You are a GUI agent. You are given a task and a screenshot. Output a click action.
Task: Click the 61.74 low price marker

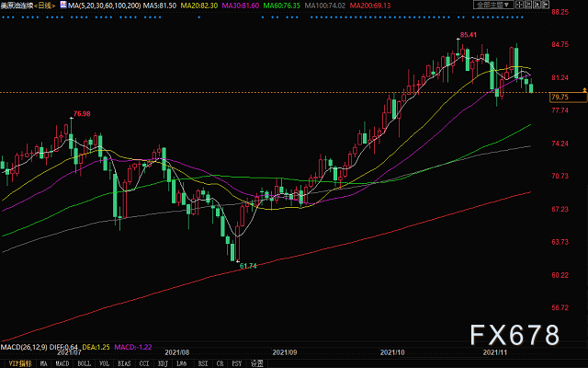(x=248, y=266)
